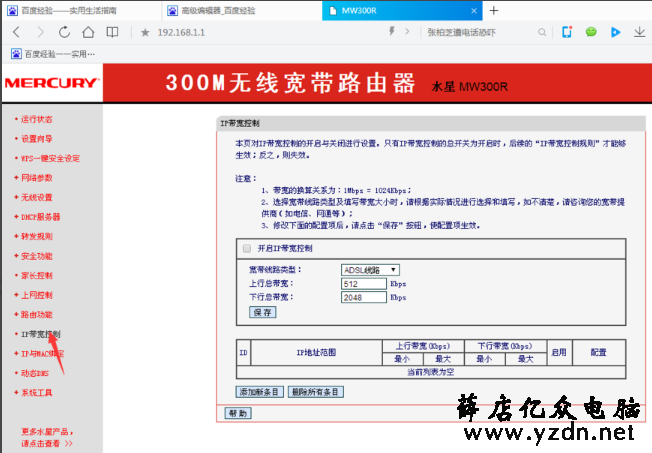Expand chevron next to lightning icon
The width and height of the screenshot is (652, 453).
pos(407,32)
